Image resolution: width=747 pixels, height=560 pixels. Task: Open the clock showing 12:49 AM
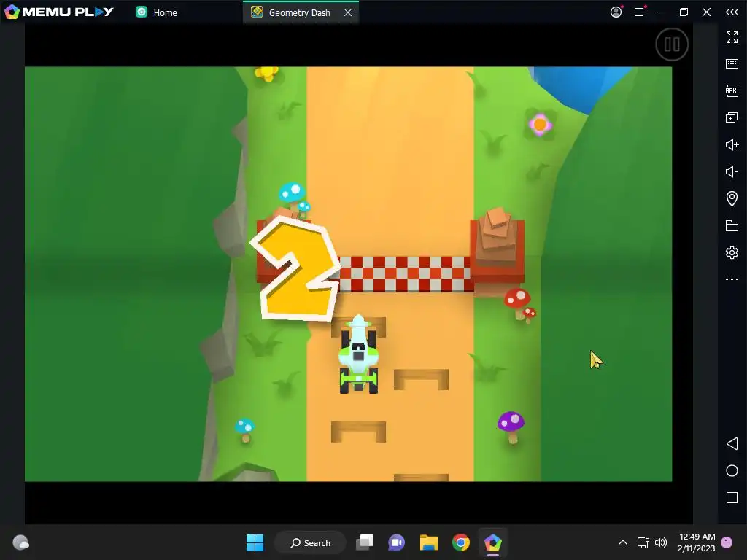coord(697,542)
